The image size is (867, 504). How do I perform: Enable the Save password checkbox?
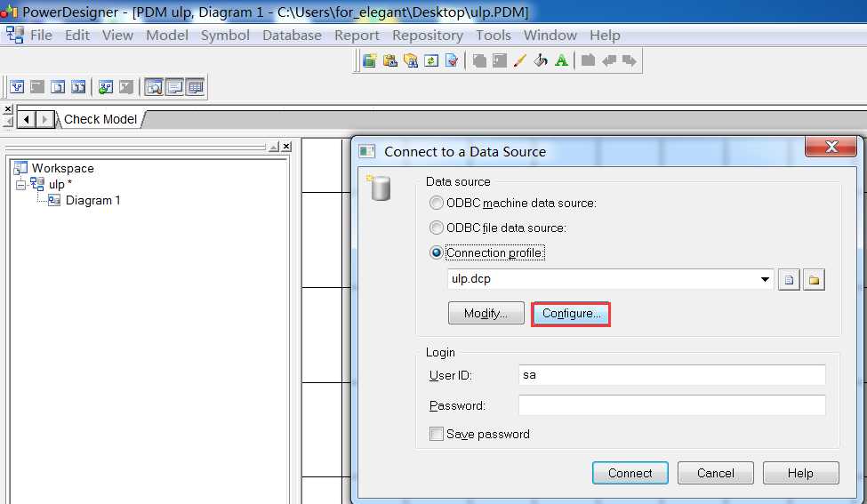pos(437,434)
